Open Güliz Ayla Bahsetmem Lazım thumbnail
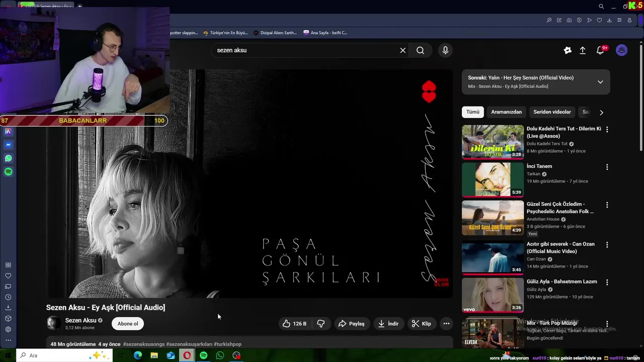644x362 pixels. [x=493, y=296]
